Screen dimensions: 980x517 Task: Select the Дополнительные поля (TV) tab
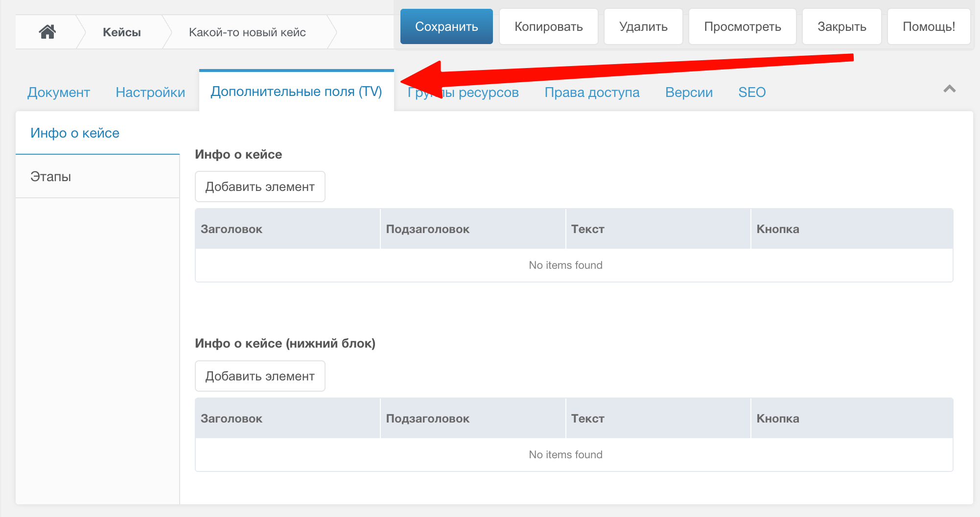pyautogui.click(x=296, y=92)
